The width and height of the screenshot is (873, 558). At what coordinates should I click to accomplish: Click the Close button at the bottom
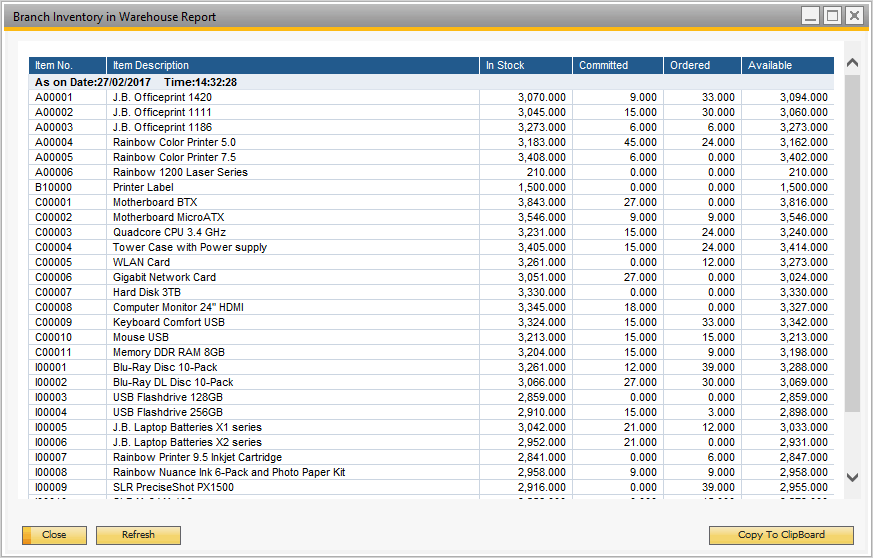tap(55, 535)
